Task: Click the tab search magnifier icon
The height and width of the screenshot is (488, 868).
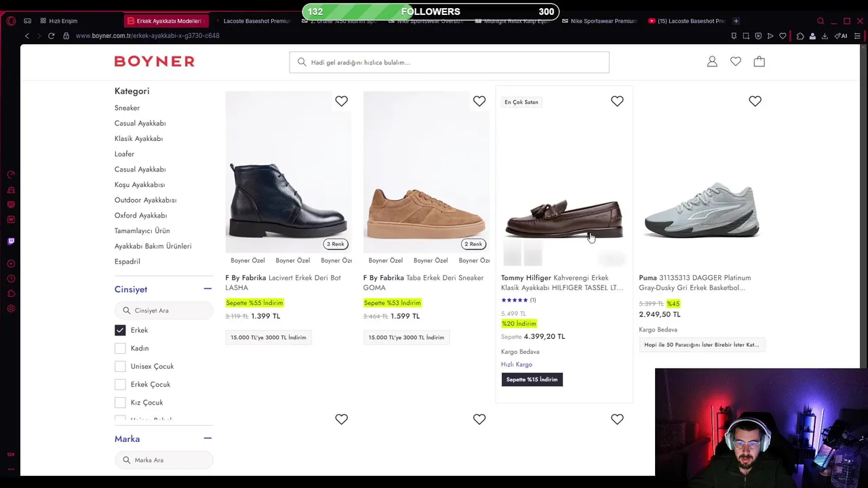Action: 821,21
